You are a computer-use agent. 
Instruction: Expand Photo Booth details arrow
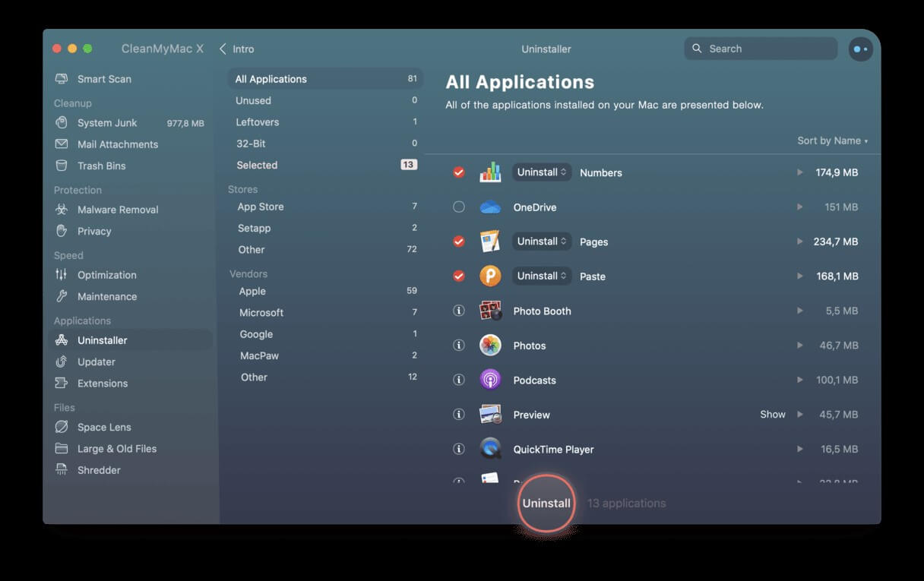point(800,311)
